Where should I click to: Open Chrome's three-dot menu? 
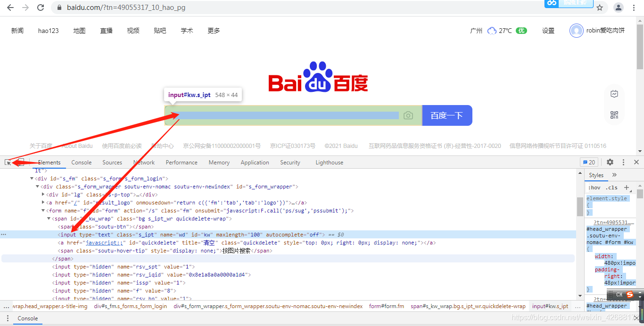635,8
